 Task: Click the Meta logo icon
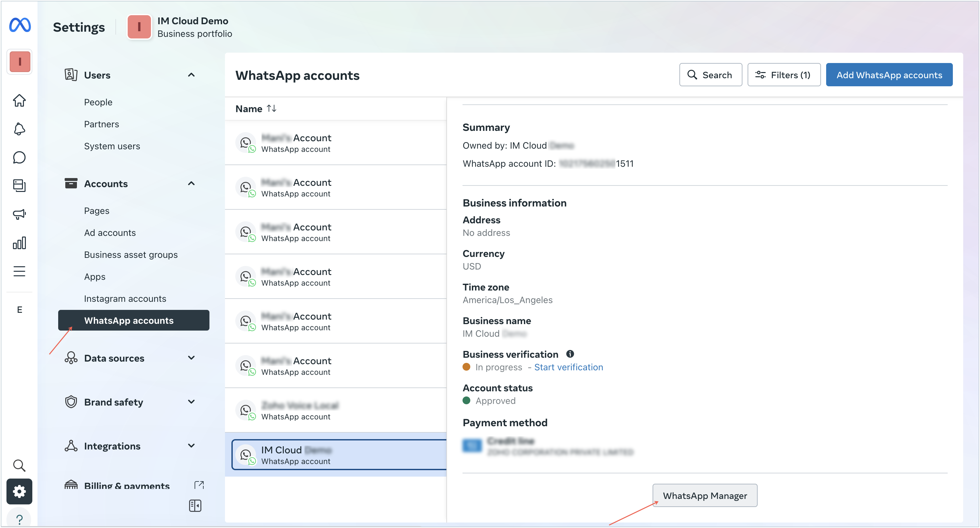pyautogui.click(x=20, y=25)
